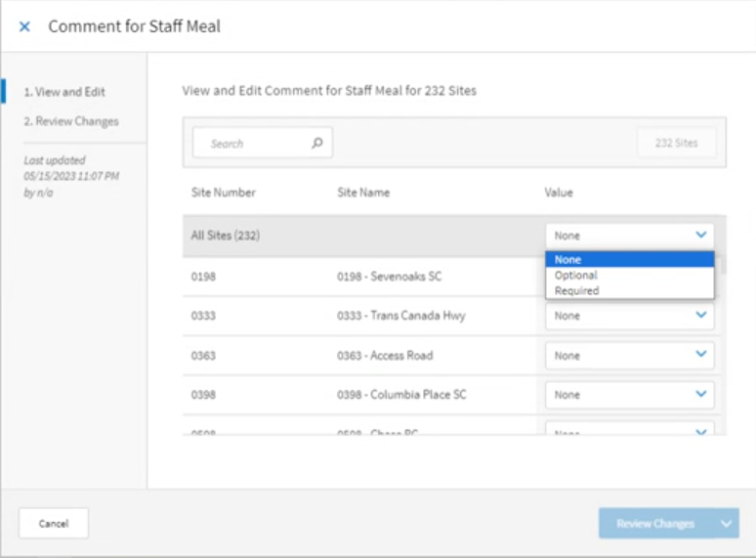Go to step 1 View and Edit

click(64, 92)
